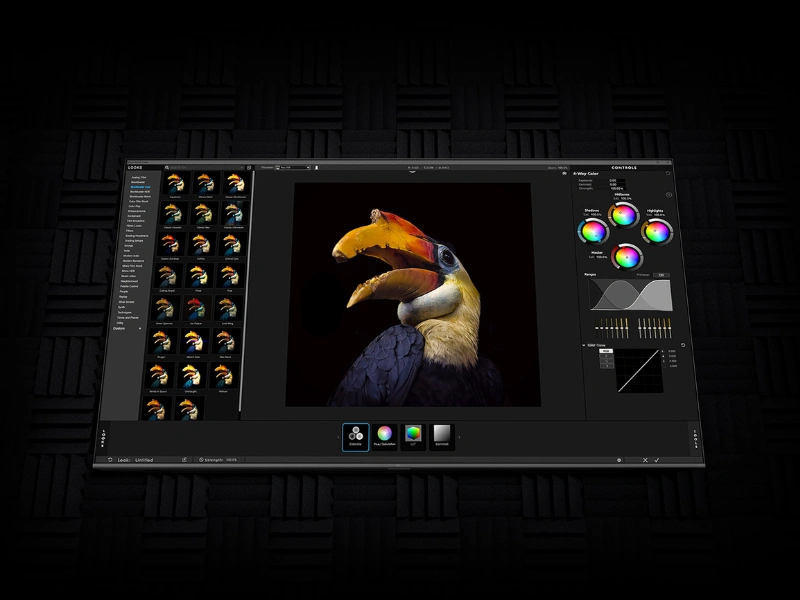This screenshot has width=800, height=600.
Task: Open the Film Emulation looks category
Action: tap(136, 221)
